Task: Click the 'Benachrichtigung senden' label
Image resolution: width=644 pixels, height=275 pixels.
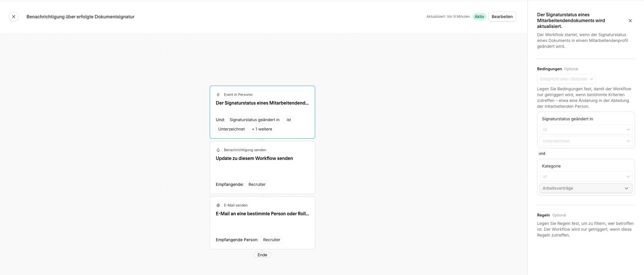Action: point(245,150)
